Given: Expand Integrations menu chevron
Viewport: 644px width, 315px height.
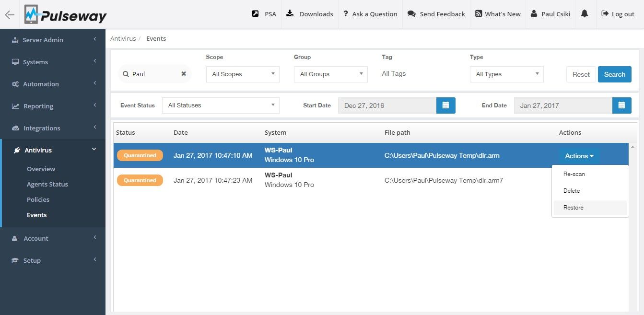Looking at the screenshot, I should pos(95,127).
